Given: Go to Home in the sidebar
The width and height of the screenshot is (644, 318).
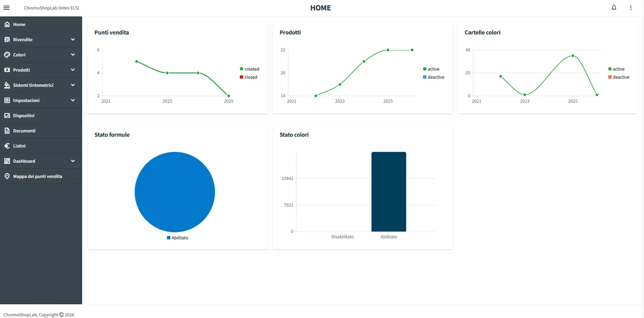Looking at the screenshot, I should pos(41,25).
